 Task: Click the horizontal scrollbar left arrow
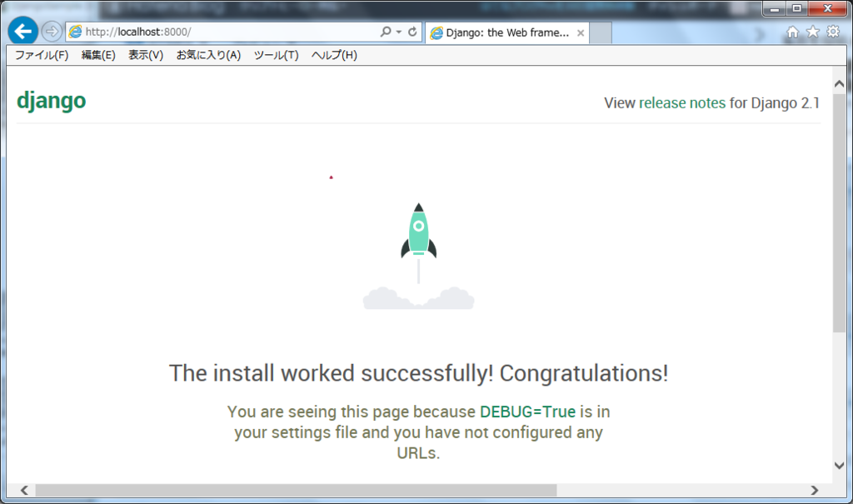tap(24, 490)
